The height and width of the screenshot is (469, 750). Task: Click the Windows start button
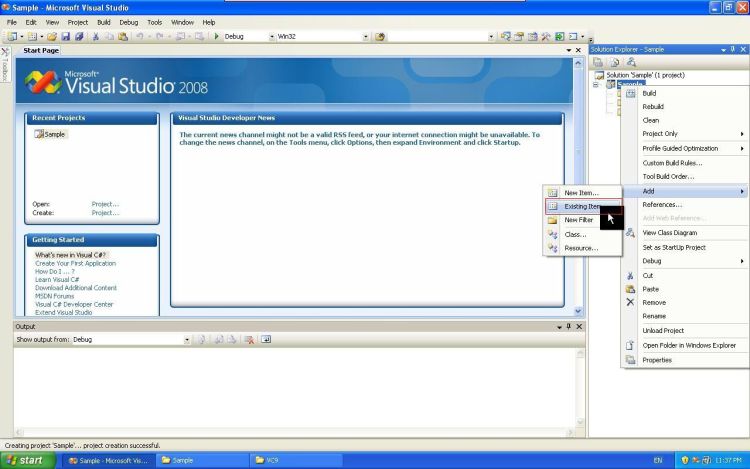tap(28, 460)
